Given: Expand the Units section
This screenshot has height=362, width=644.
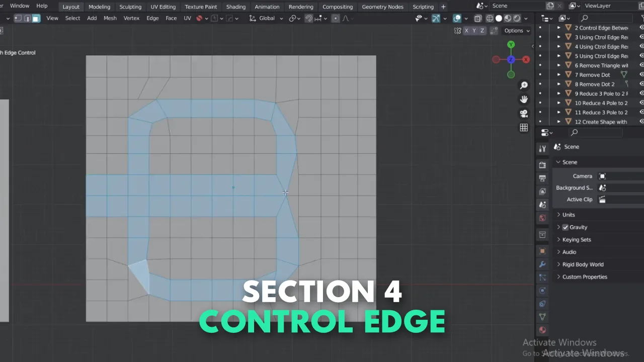Looking at the screenshot, I should pyautogui.click(x=569, y=215).
